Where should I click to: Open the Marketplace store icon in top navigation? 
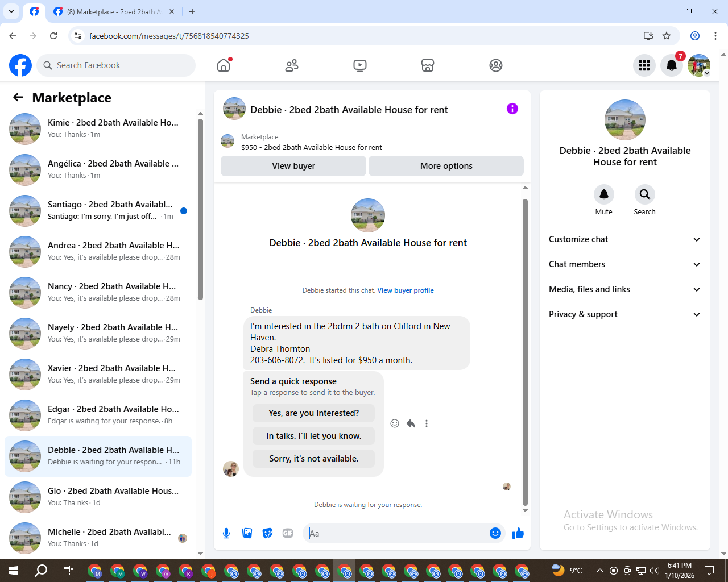428,65
